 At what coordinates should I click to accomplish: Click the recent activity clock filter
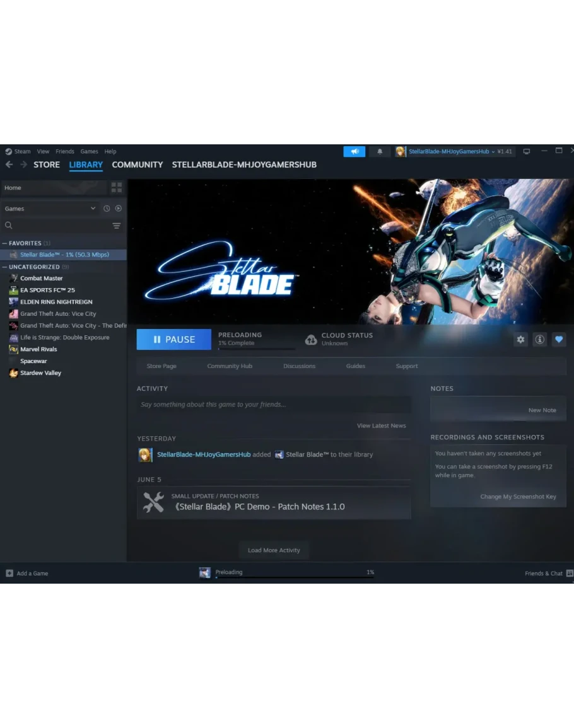pos(107,209)
